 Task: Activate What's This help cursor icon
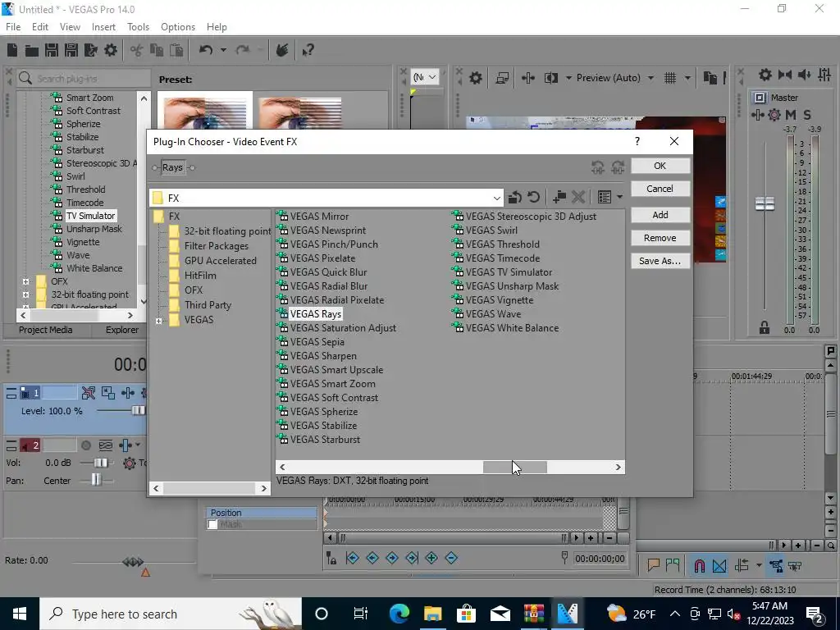pos(308,50)
